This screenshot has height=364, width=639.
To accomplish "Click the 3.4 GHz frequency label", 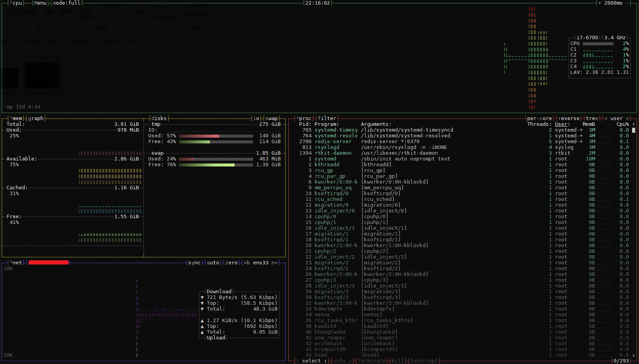I will (x=615, y=38).
